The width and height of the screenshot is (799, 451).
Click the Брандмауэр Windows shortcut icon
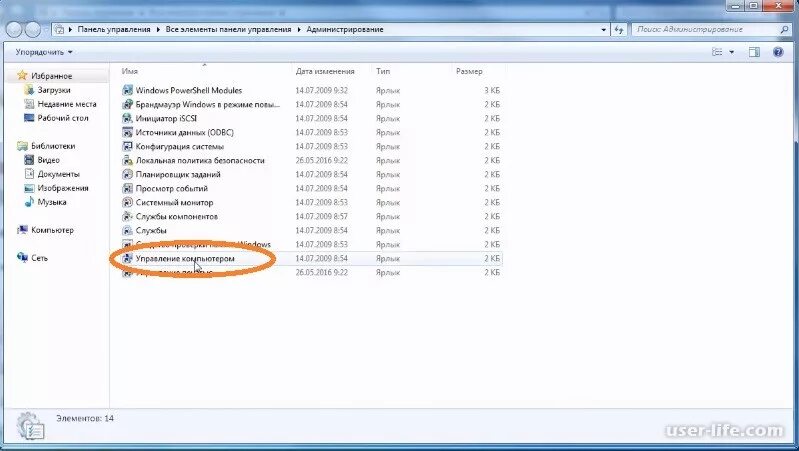tap(127, 104)
